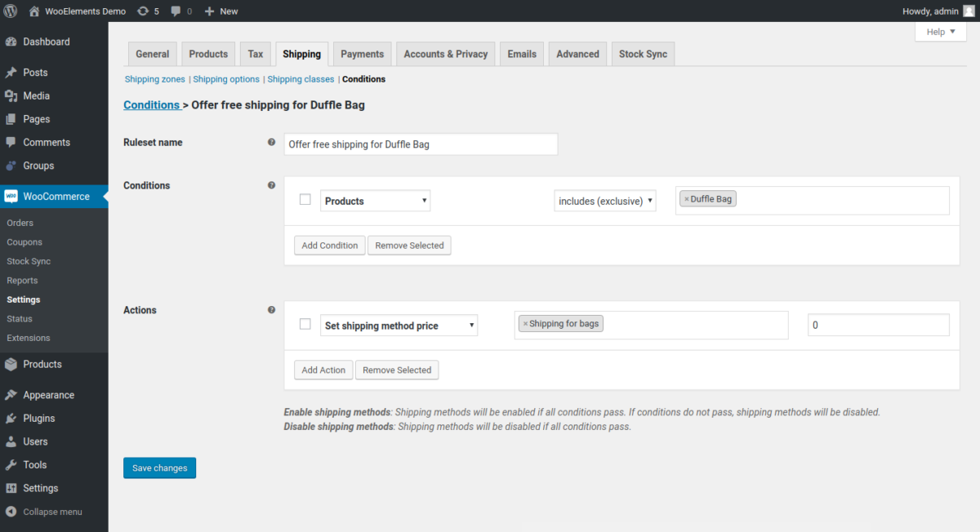Open the Shipping zones link
The width and height of the screenshot is (980, 532).
(x=154, y=79)
